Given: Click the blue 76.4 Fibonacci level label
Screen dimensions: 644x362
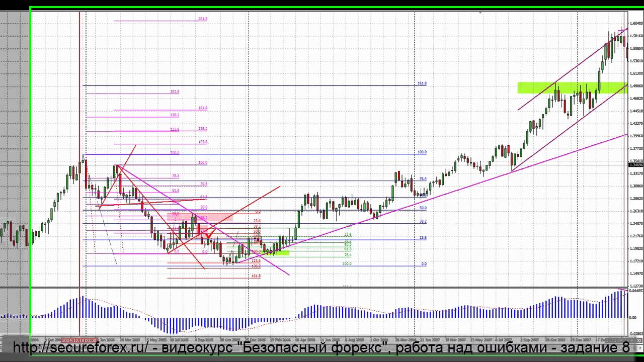Looking at the screenshot, I should pos(423,178).
